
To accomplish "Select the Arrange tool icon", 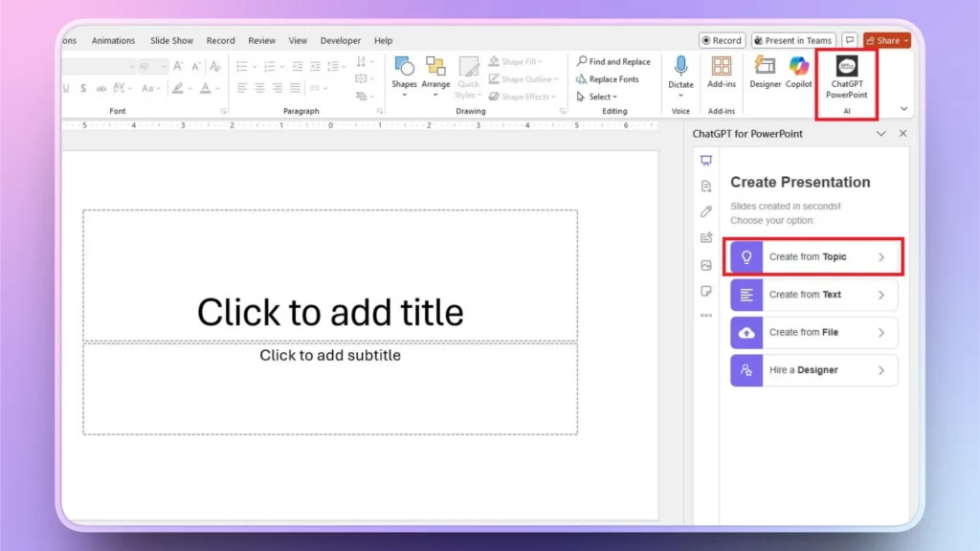I will pos(435,68).
